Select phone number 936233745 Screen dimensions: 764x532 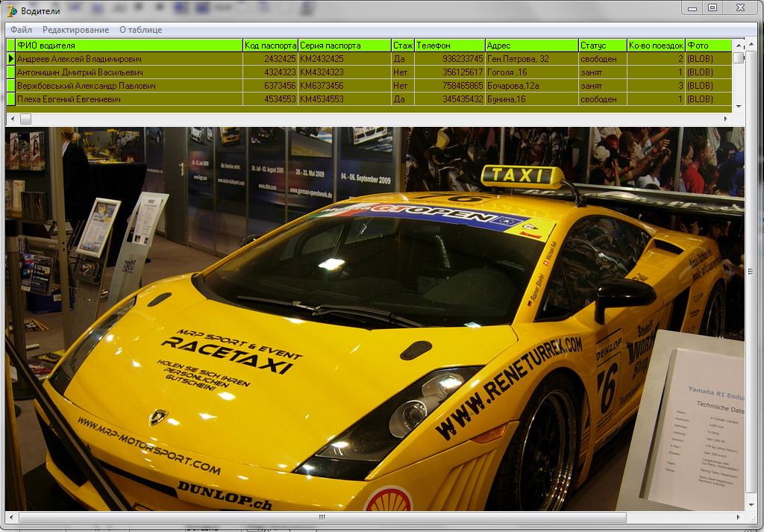click(450, 58)
